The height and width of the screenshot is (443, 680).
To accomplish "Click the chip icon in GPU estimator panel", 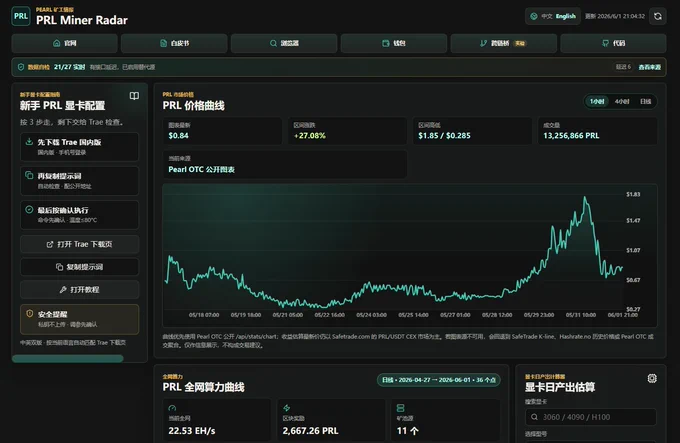I will 652,378.
